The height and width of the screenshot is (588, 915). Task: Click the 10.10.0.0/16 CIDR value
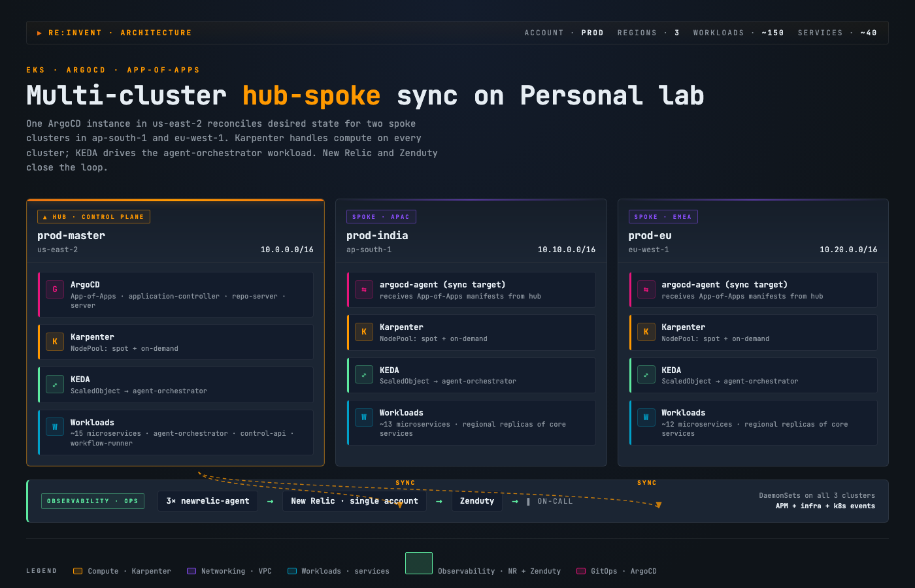tap(567, 250)
